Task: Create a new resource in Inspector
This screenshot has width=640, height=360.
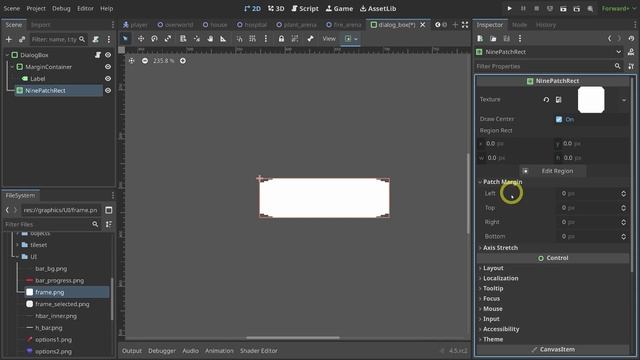Action: [x=480, y=38]
